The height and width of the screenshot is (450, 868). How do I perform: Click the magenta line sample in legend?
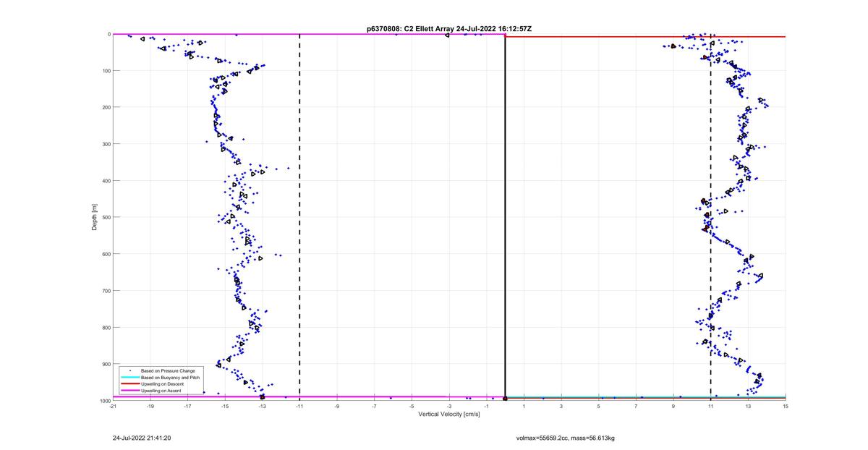pyautogui.click(x=129, y=391)
